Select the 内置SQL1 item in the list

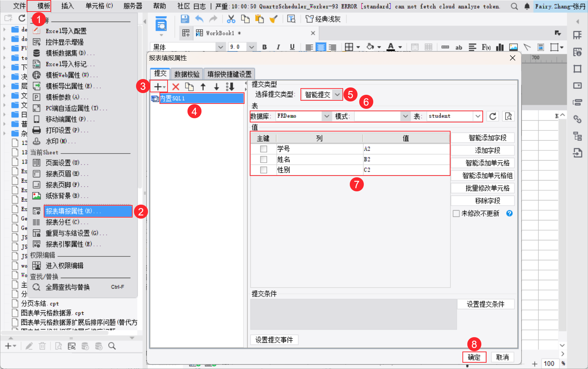pyautogui.click(x=201, y=98)
